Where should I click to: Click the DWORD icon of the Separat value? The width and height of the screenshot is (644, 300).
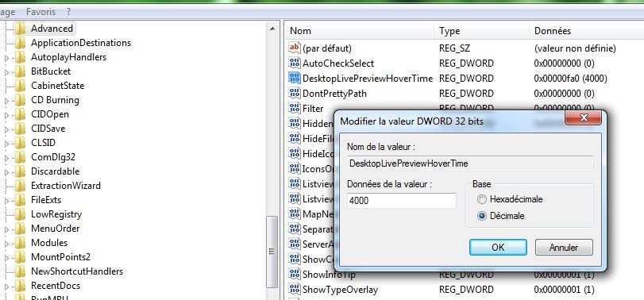(x=295, y=229)
